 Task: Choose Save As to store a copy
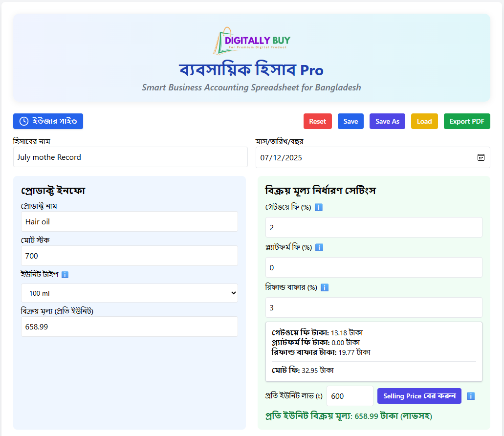pyautogui.click(x=387, y=121)
